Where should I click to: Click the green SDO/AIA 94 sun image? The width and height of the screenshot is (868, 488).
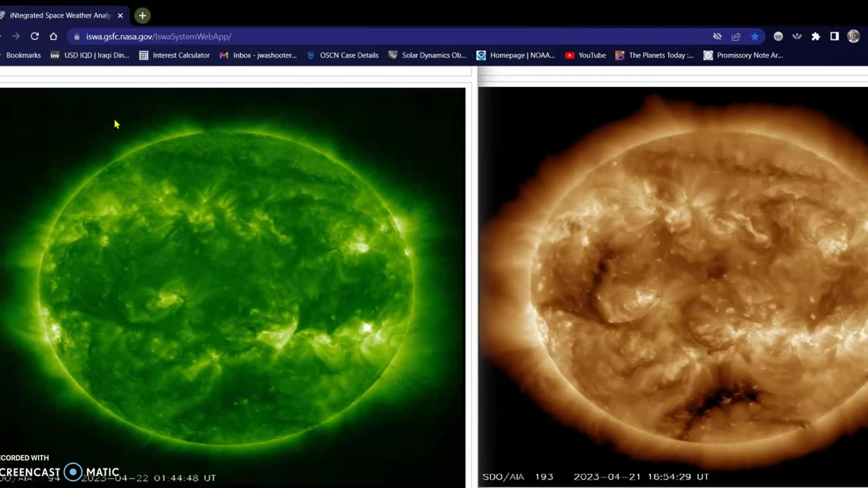(x=232, y=287)
